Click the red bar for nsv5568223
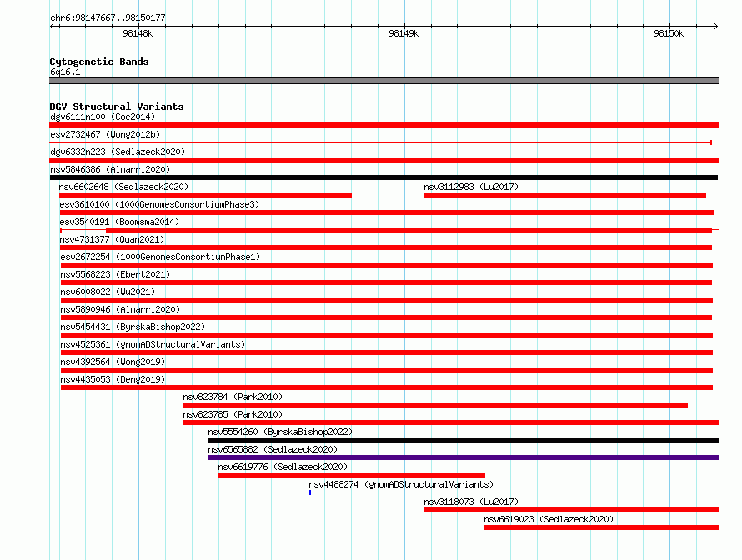 [386, 282]
